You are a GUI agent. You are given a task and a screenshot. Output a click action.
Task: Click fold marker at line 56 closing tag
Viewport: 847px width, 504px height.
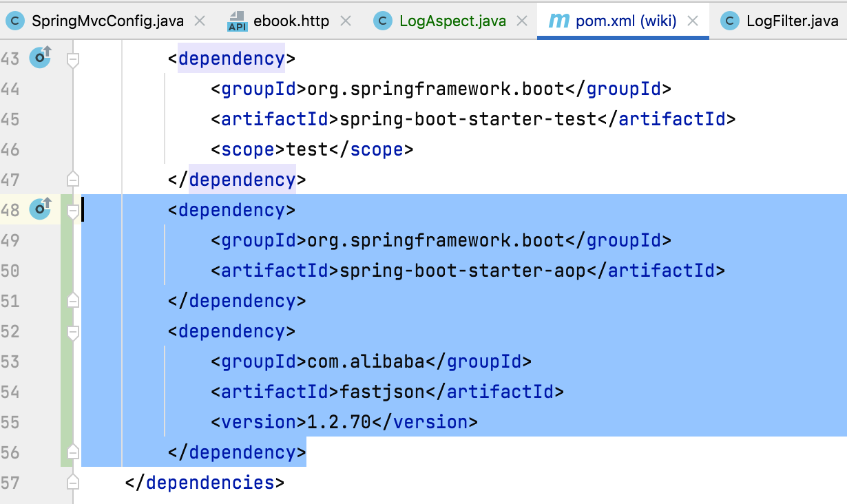(x=73, y=452)
